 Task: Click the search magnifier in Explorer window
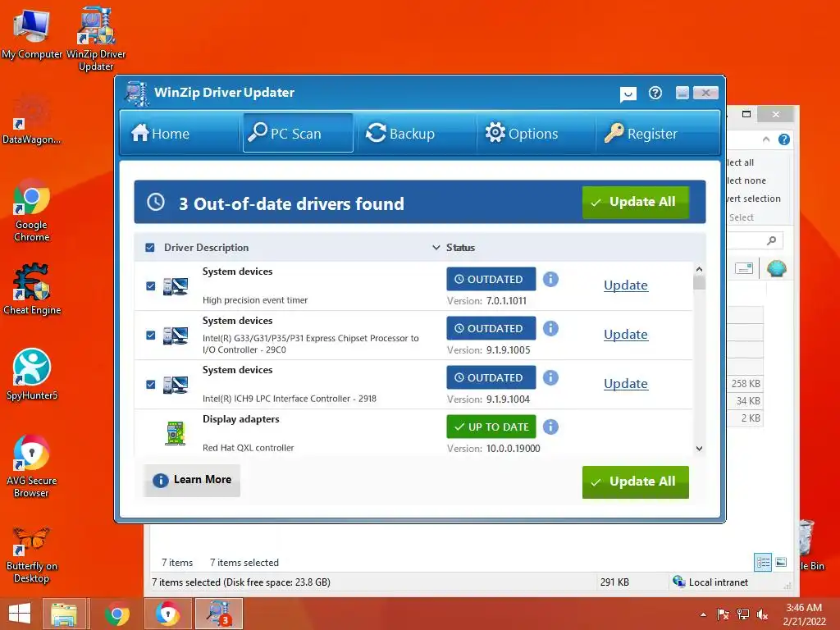coord(771,240)
